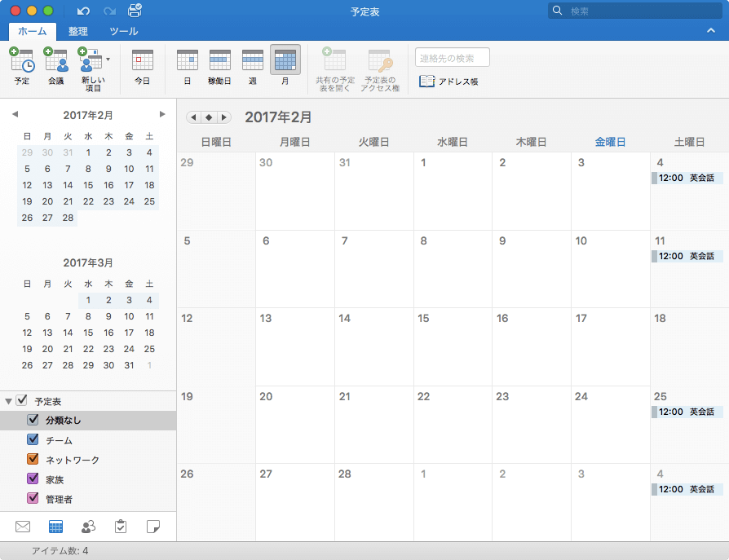Uncheck the ネットワーク category
The image size is (729, 560).
coord(33,459)
